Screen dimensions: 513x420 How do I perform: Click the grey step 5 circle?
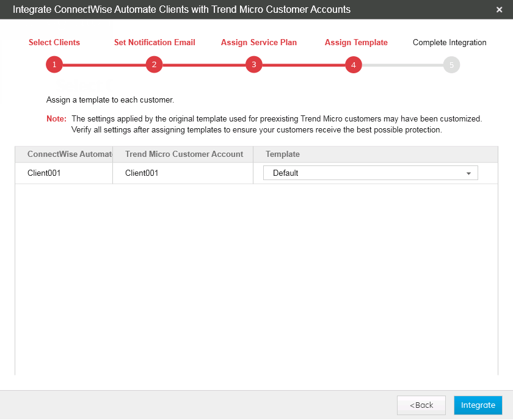coord(451,65)
